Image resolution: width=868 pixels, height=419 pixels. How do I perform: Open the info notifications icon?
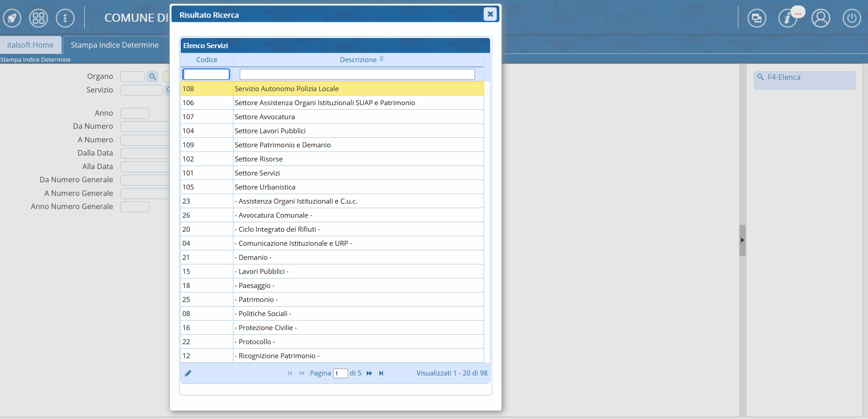coord(788,18)
